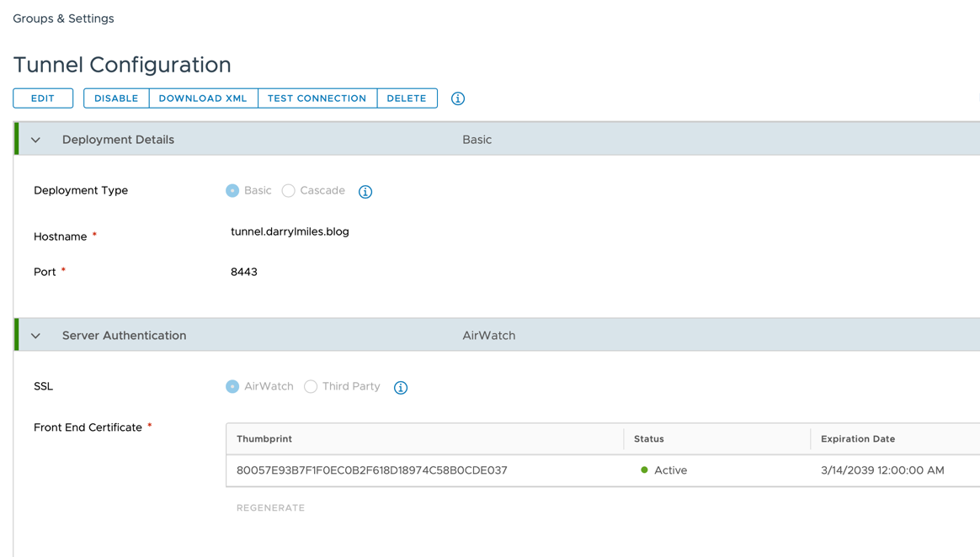The image size is (980, 557).
Task: Click the Deployment Details section header
Action: point(118,140)
